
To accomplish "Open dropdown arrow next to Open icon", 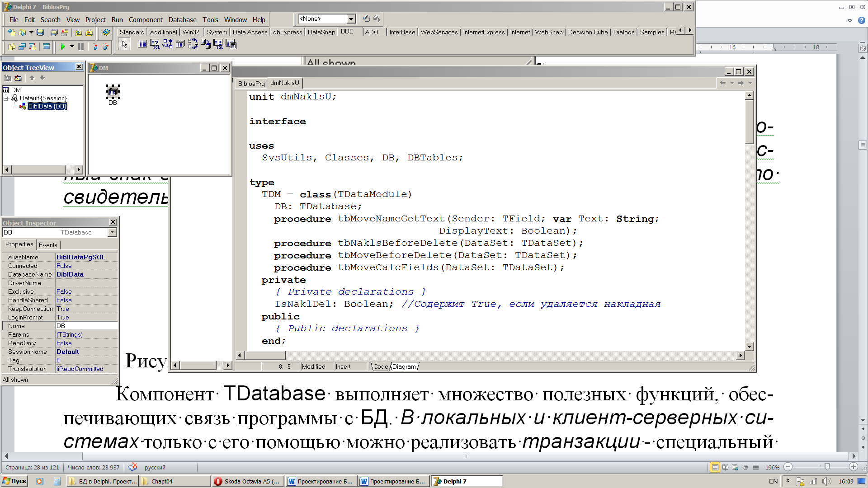I will coord(31,33).
